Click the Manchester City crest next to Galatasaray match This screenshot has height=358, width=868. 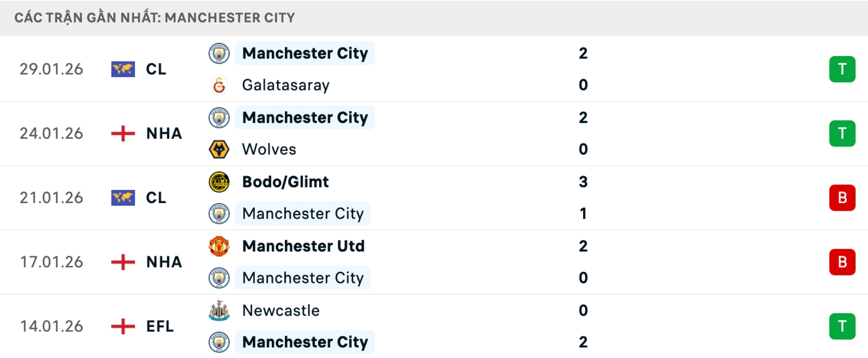coord(219,53)
